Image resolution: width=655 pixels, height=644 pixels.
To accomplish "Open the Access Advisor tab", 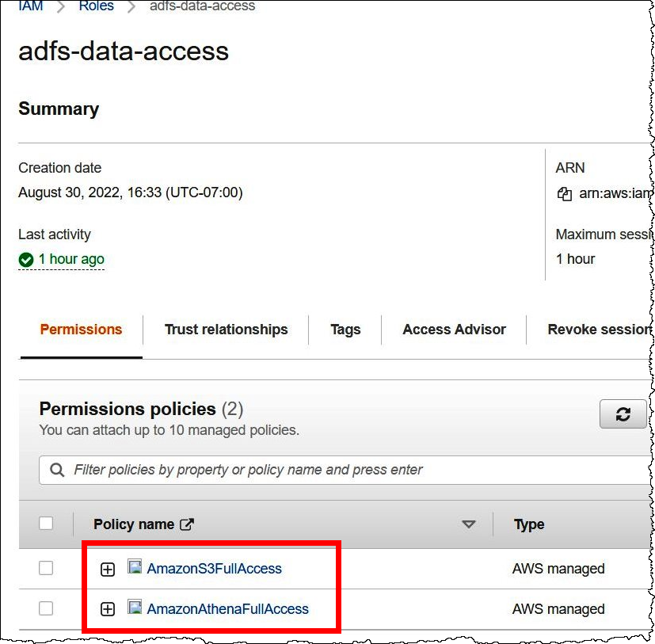I will point(454,330).
